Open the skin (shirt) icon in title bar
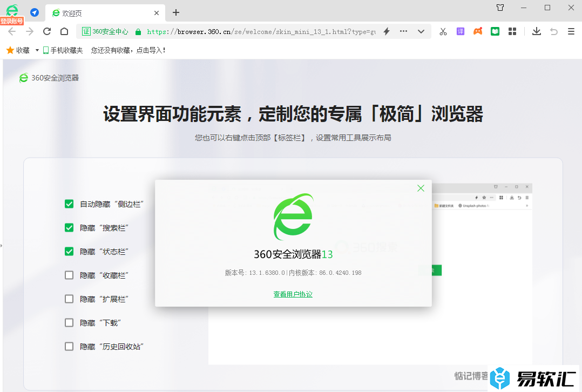The height and width of the screenshot is (392, 582). (500, 8)
